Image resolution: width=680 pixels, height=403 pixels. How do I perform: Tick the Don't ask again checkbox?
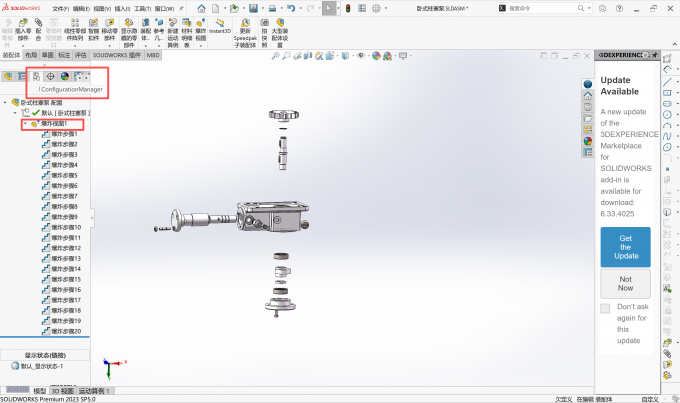[x=605, y=308]
